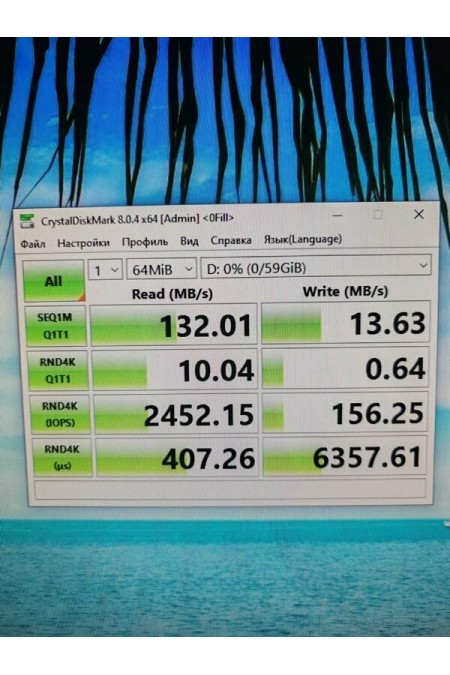
Task: Click the RND4K (μs) button
Action: click(62, 457)
